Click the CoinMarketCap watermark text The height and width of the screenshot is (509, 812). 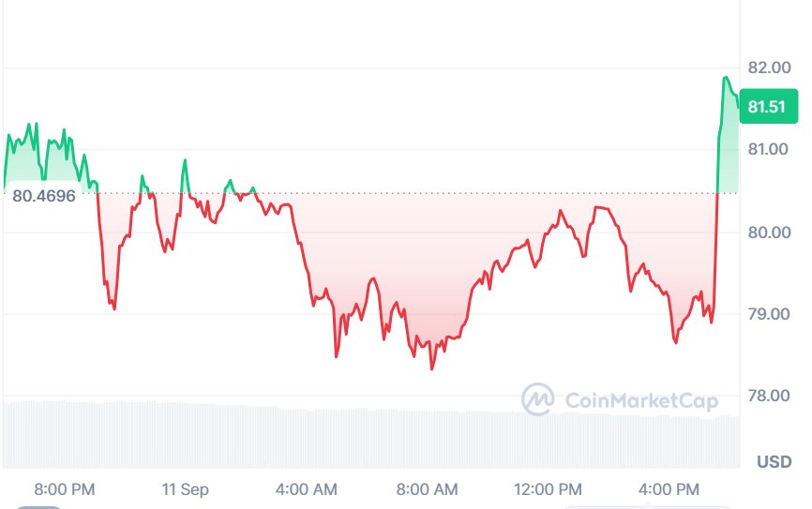pos(641,400)
